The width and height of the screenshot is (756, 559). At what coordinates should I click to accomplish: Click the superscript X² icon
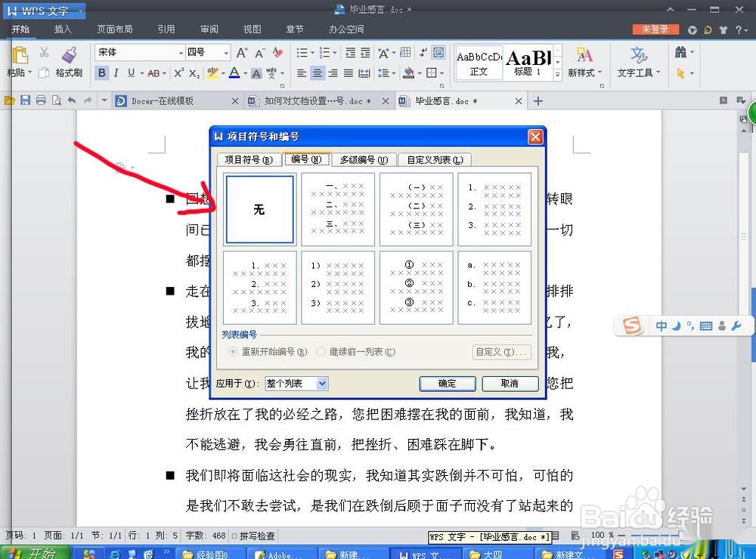coord(178,73)
